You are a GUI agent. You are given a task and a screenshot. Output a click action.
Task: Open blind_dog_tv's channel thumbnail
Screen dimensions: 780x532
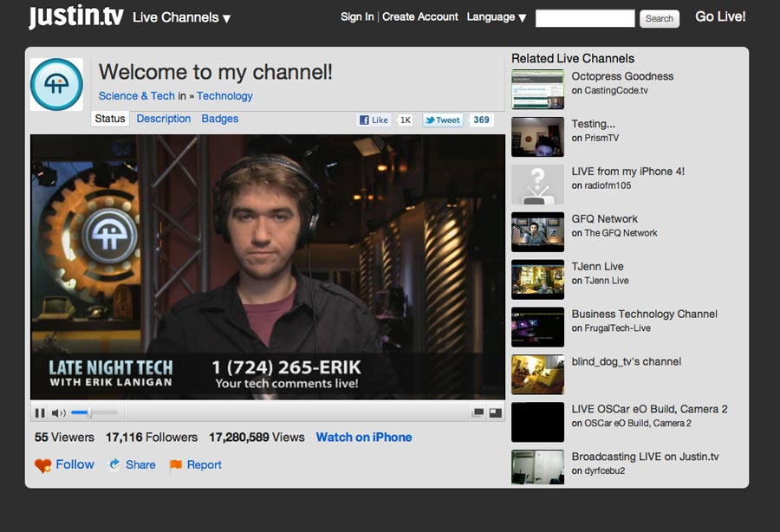click(x=537, y=374)
